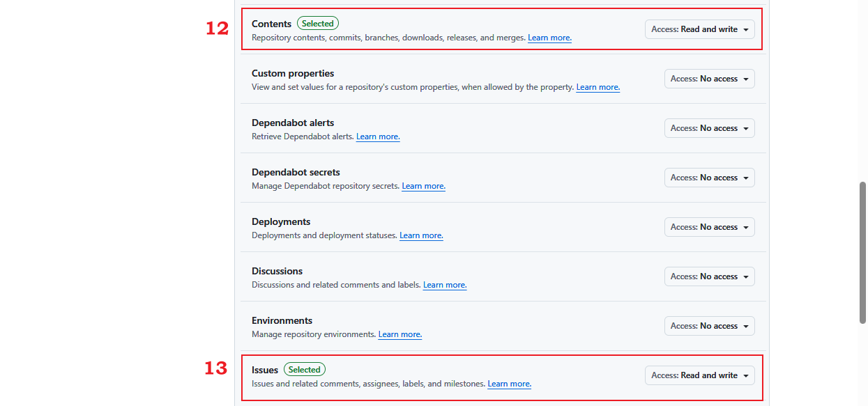Open the Deployments access dropdown
868x406 pixels.
(709, 227)
